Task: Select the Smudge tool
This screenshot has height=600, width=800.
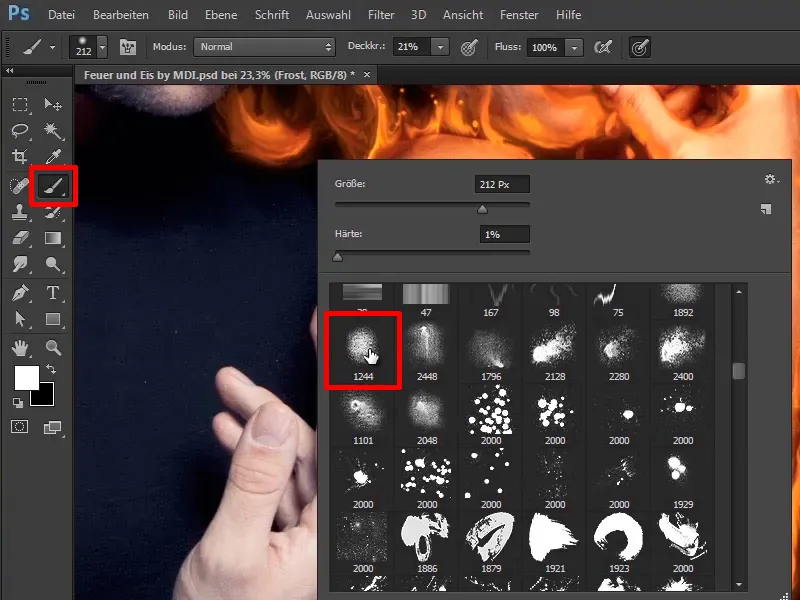Action: [x=20, y=264]
